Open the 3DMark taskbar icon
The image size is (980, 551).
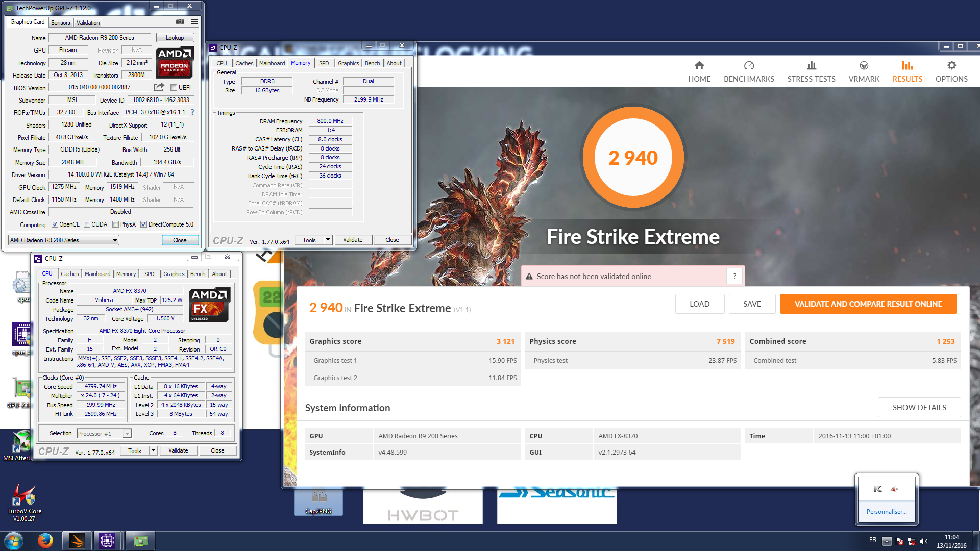coord(77,541)
